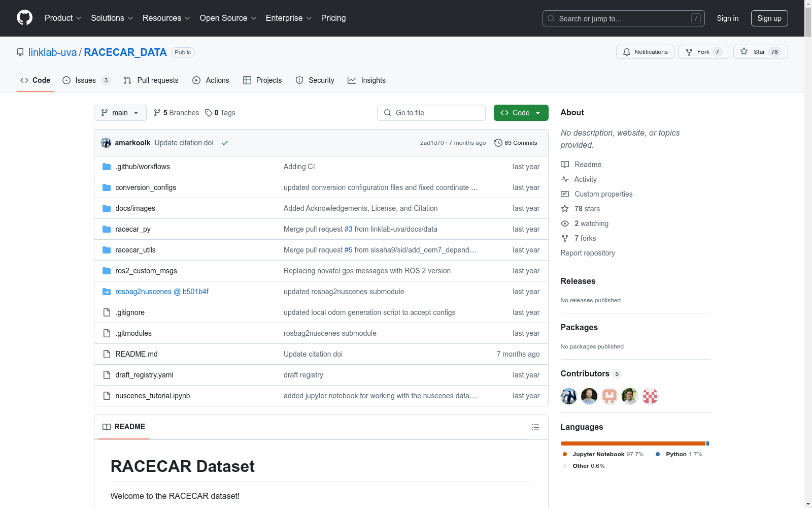Open the Adding CI commit message
Image resolution: width=812 pixels, height=508 pixels.
(x=299, y=167)
